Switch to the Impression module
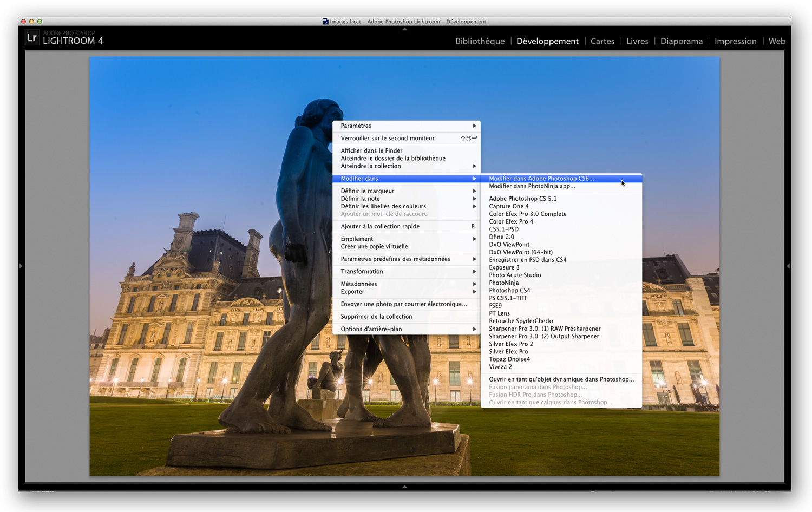The height and width of the screenshot is (512, 812). point(735,41)
